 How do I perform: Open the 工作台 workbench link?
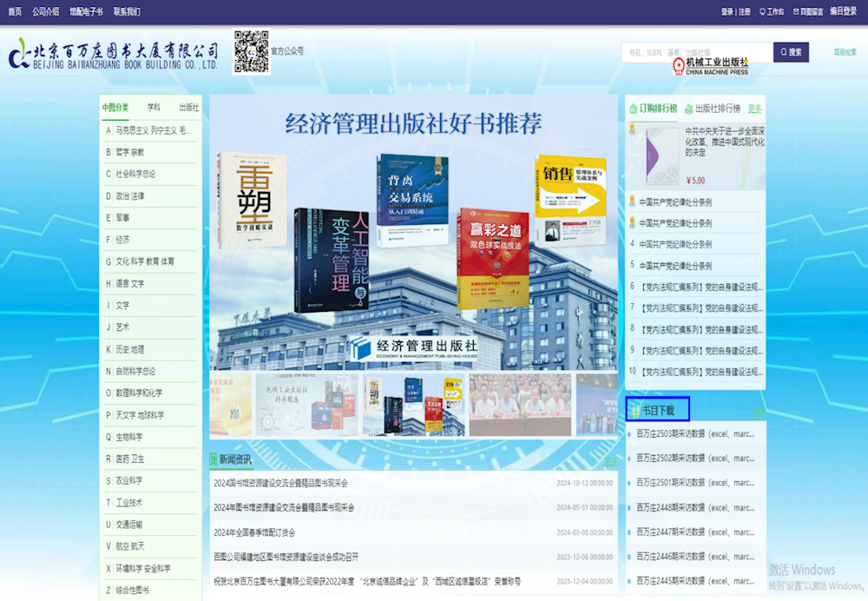pyautogui.click(x=772, y=11)
